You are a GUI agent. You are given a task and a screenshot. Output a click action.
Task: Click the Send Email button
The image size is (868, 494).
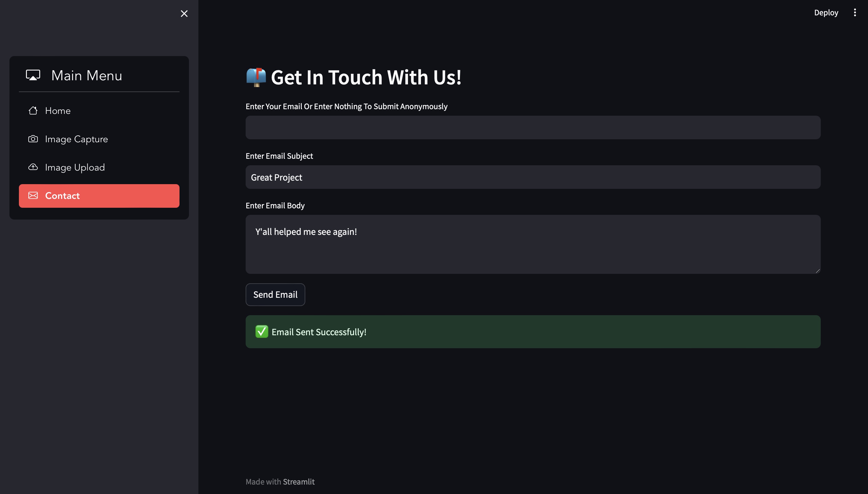click(275, 295)
